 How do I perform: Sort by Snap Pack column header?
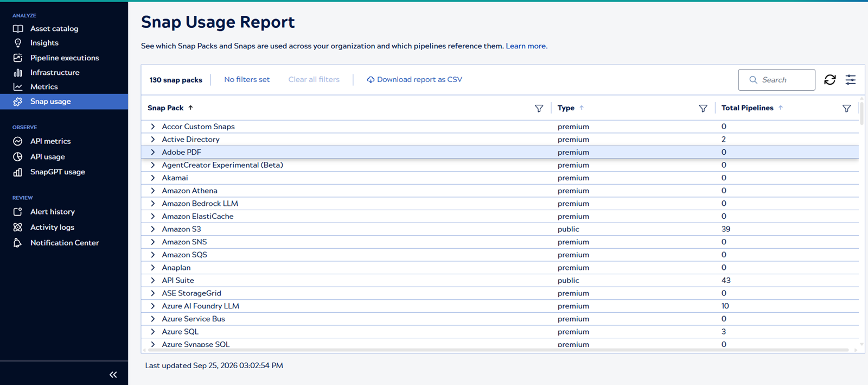(165, 108)
